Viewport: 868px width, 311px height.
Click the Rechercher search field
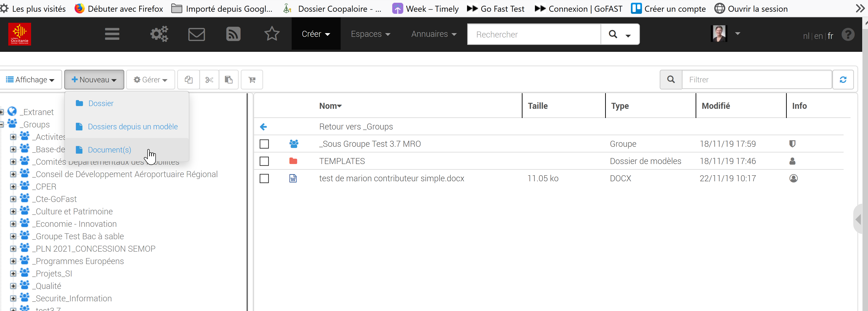click(x=534, y=34)
